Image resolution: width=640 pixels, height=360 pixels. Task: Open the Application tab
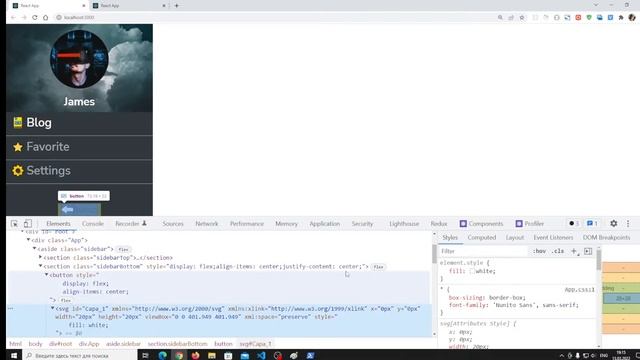coord(324,224)
